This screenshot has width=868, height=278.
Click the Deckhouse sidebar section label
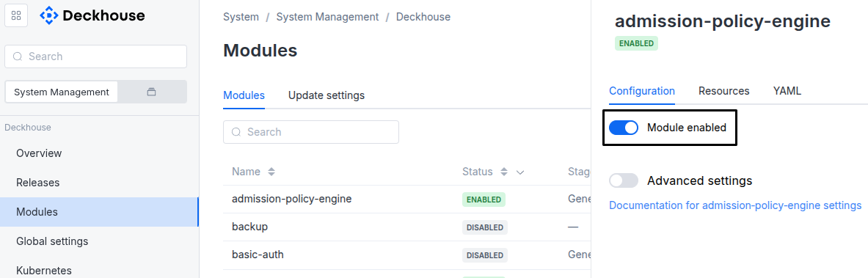[28, 128]
